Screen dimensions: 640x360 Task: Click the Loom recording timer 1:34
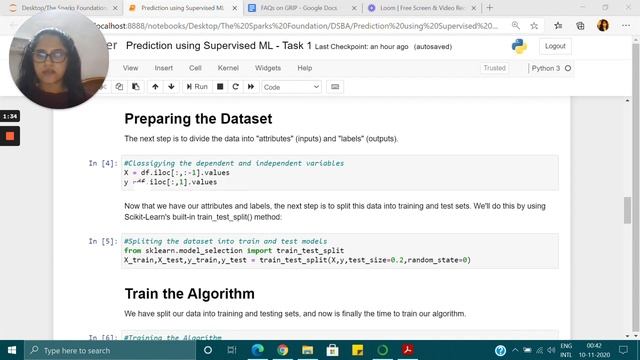[x=10, y=116]
